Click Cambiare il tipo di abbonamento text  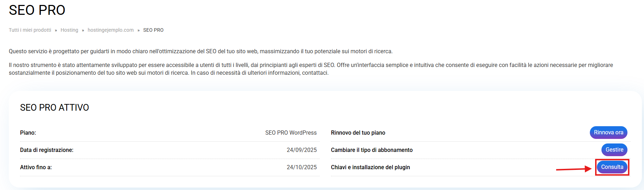(x=371, y=150)
